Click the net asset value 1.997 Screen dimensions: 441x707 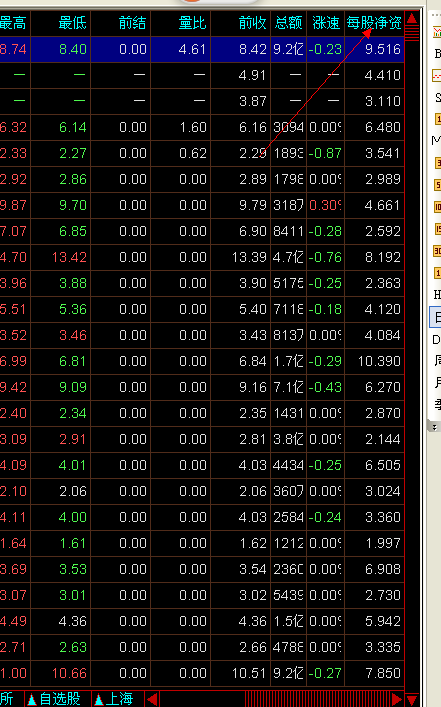383,543
